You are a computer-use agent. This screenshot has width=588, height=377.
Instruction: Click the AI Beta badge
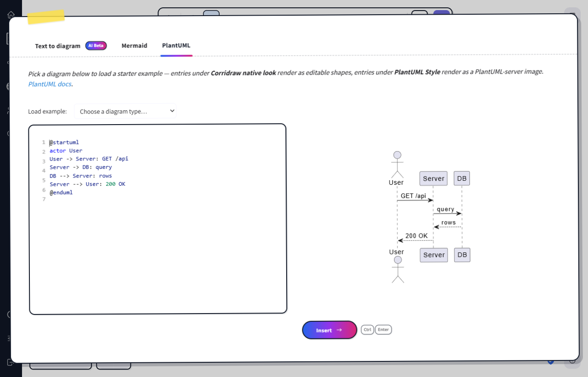coord(96,46)
